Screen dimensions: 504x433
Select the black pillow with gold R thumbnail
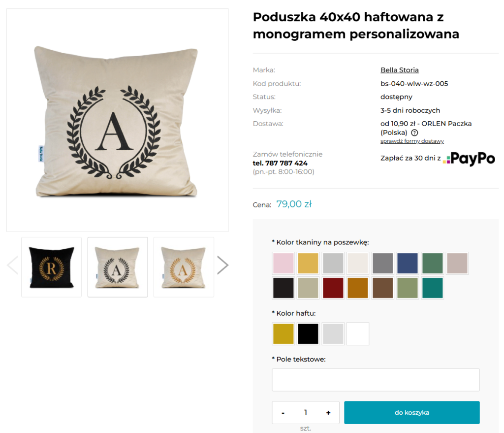click(51, 267)
